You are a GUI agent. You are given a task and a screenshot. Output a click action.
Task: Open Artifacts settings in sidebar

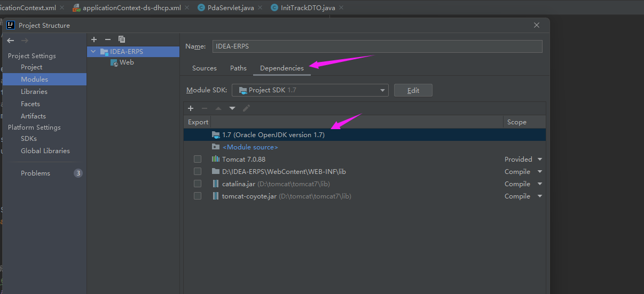tap(33, 116)
